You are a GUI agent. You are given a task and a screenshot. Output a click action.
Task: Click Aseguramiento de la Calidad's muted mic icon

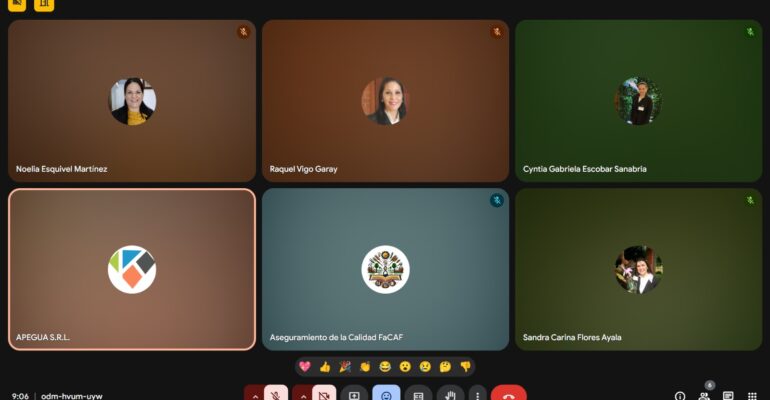[x=496, y=200]
